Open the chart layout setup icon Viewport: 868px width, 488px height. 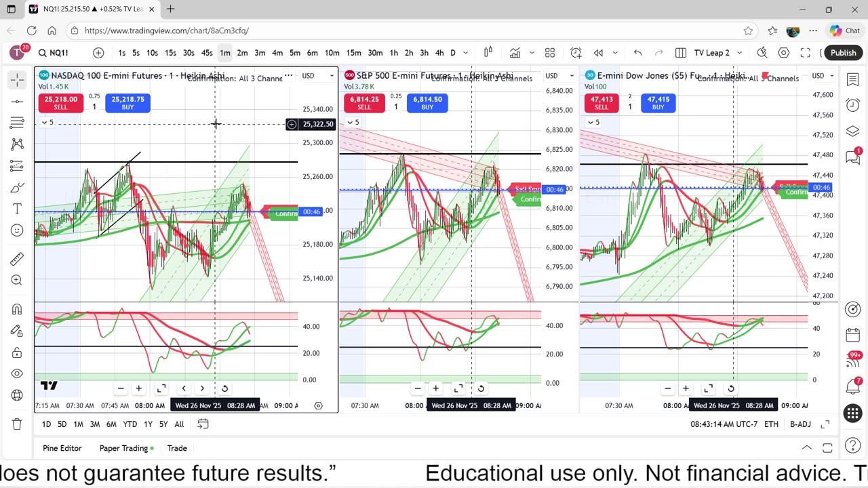[681, 53]
